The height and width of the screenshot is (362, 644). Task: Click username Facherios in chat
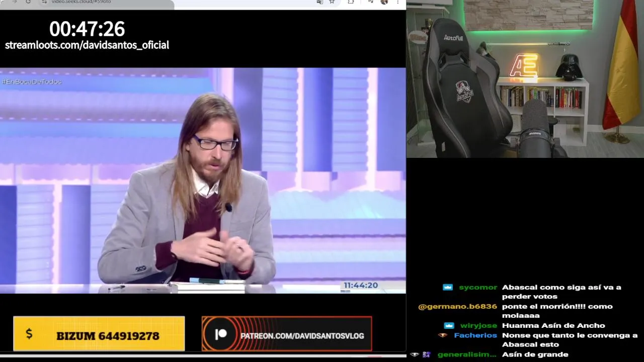[475, 335]
